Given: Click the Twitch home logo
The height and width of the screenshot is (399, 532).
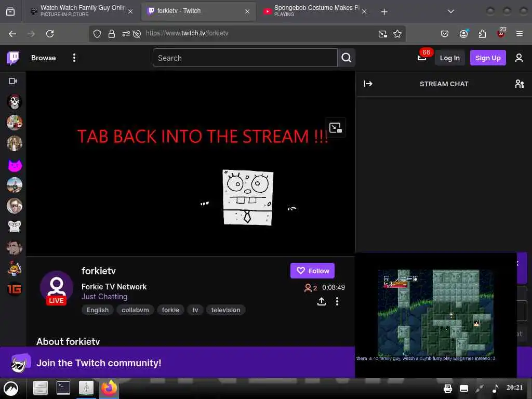Looking at the screenshot, I should coord(13,58).
